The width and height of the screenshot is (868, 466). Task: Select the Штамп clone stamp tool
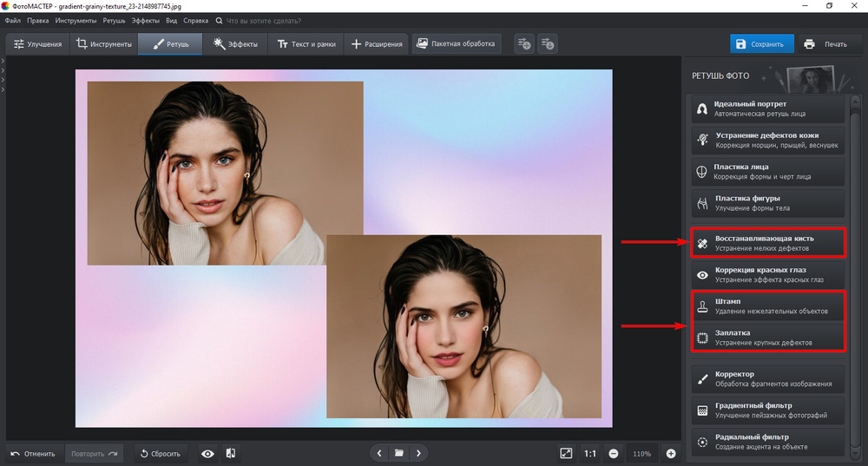tap(767, 305)
